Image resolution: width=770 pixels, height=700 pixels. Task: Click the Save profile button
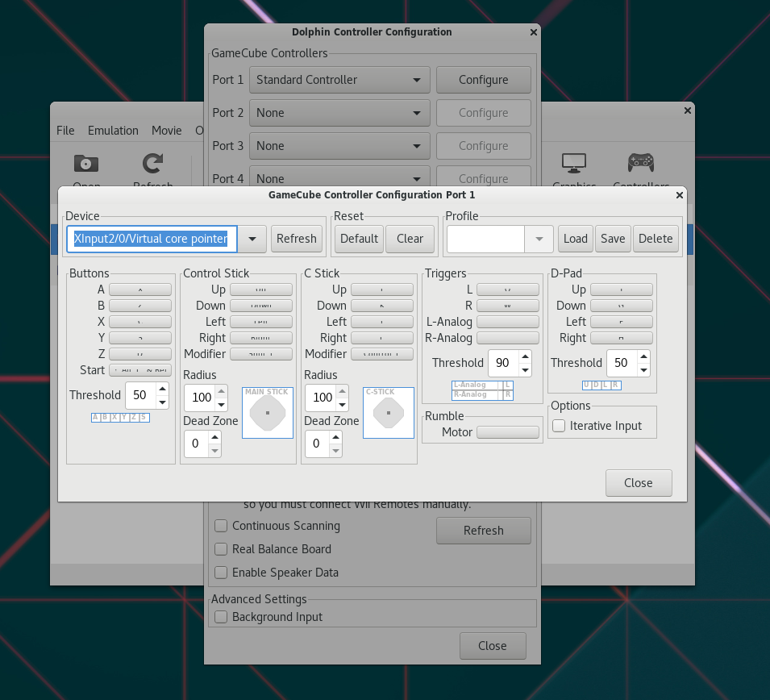point(613,239)
